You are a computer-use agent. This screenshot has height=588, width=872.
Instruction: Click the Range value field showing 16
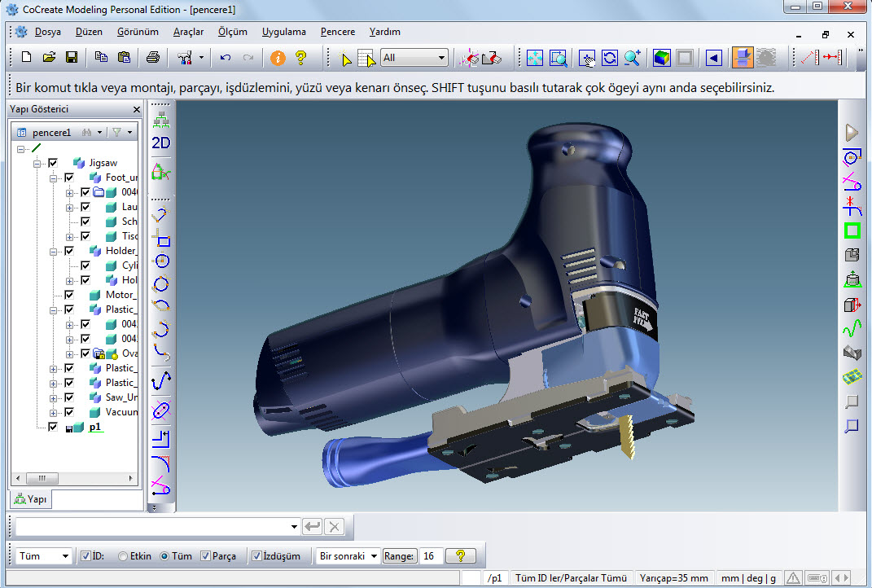pyautogui.click(x=431, y=555)
